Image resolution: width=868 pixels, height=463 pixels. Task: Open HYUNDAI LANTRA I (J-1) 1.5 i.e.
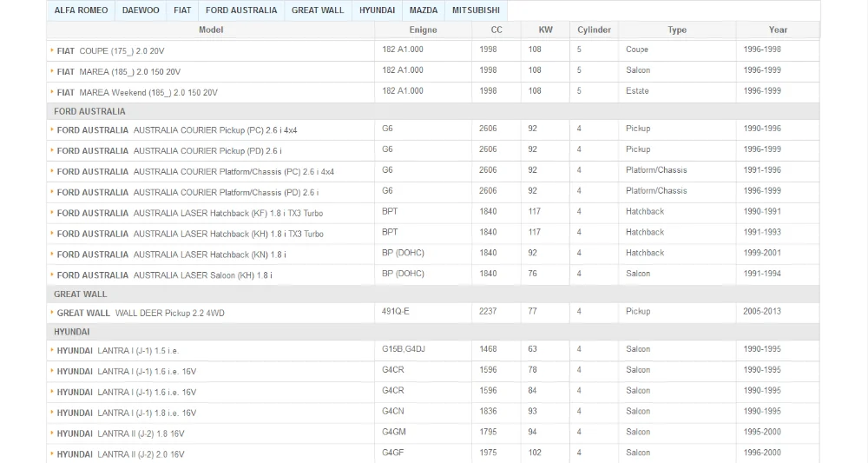(x=117, y=351)
